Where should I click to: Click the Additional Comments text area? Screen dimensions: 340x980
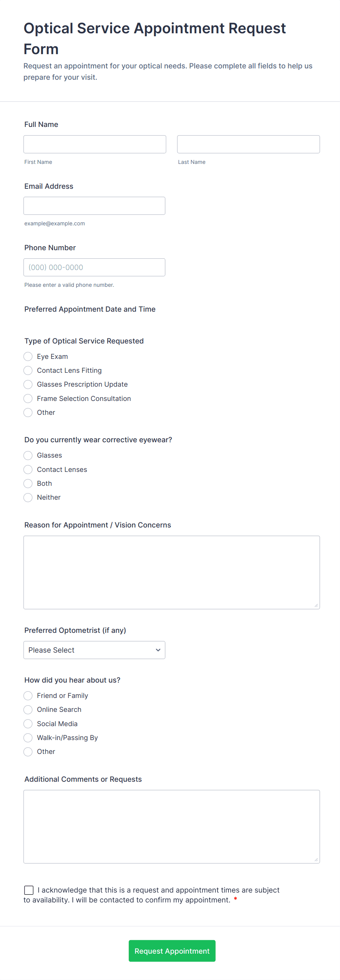(x=171, y=826)
